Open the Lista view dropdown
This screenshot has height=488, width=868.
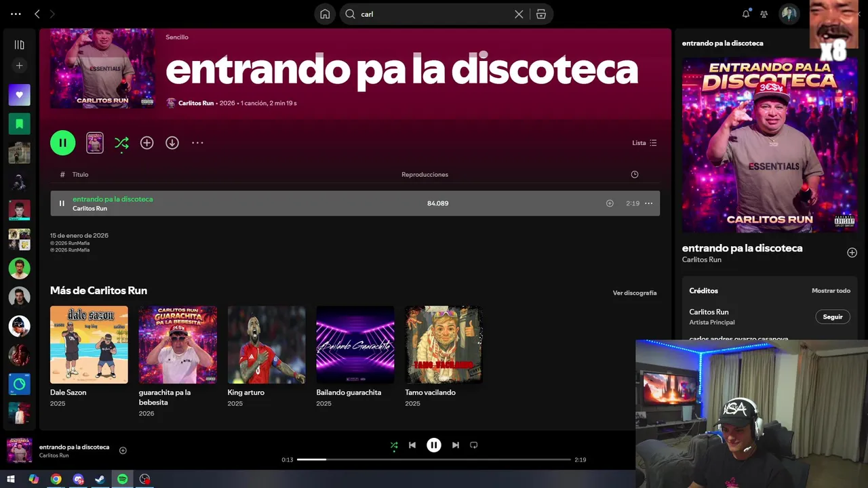click(x=644, y=143)
